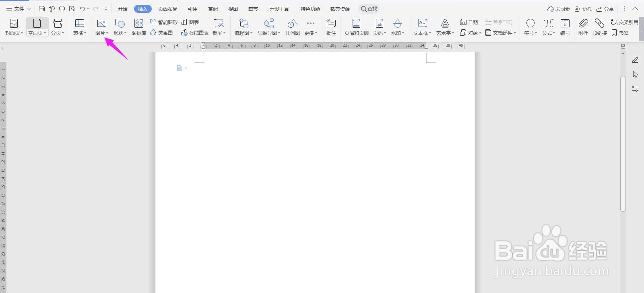Click the 几何图 geometry icon

[x=293, y=24]
